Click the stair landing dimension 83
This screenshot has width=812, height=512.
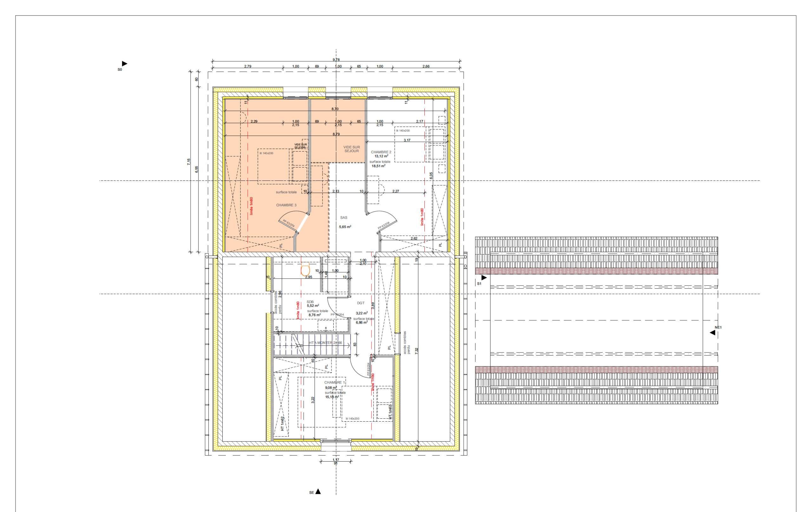pos(355,345)
